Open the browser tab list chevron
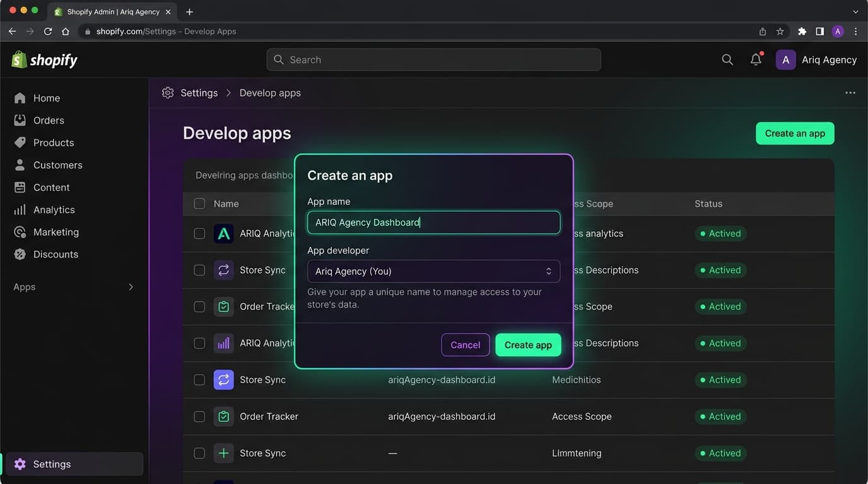The height and width of the screenshot is (484, 868). [x=855, y=12]
